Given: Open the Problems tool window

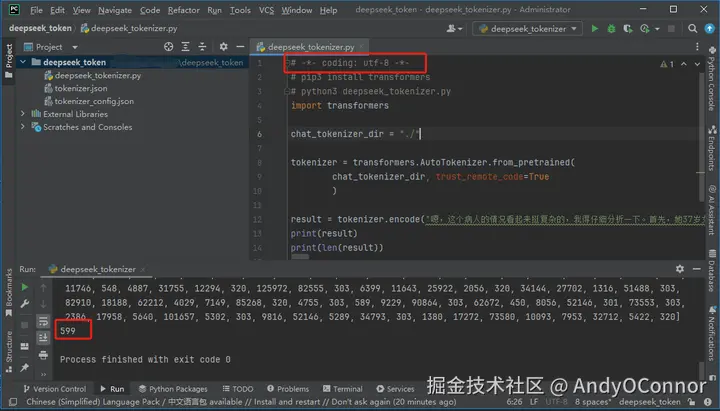Looking at the screenshot, I should [x=288, y=389].
